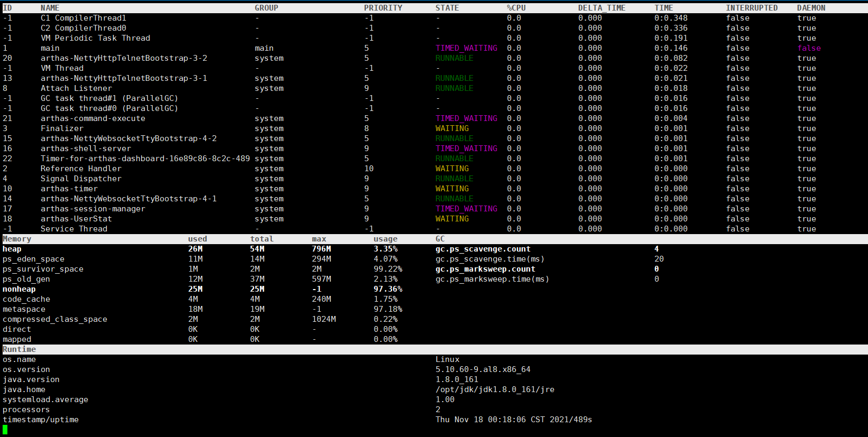Select the arthas-session-manager thread name
868x437 pixels.
(93, 209)
